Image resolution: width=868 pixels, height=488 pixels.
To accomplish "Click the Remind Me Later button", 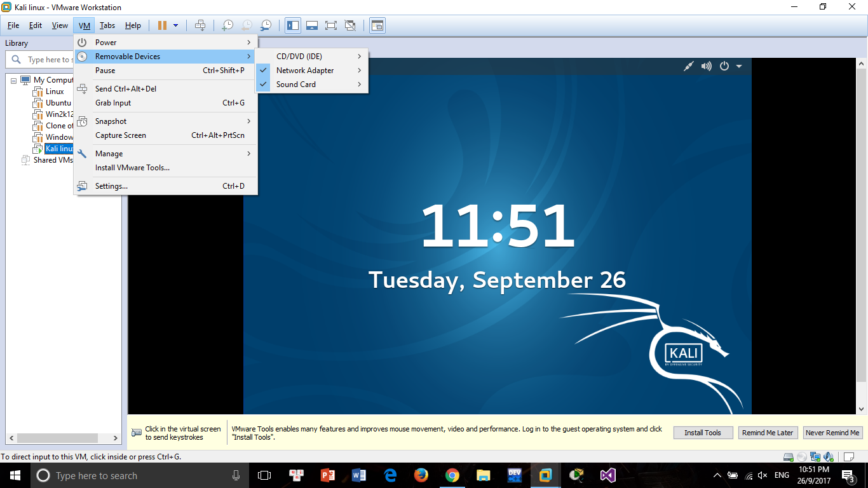I will [768, 433].
